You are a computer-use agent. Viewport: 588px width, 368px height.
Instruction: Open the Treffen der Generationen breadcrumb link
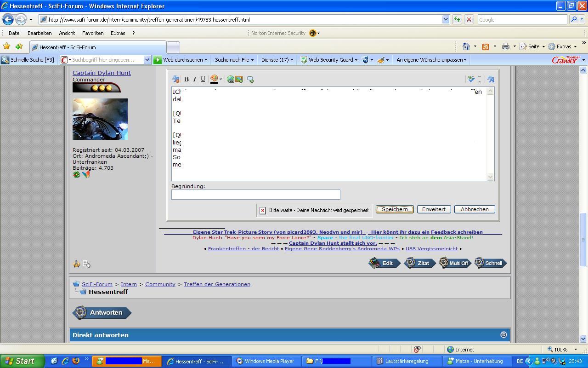click(217, 284)
